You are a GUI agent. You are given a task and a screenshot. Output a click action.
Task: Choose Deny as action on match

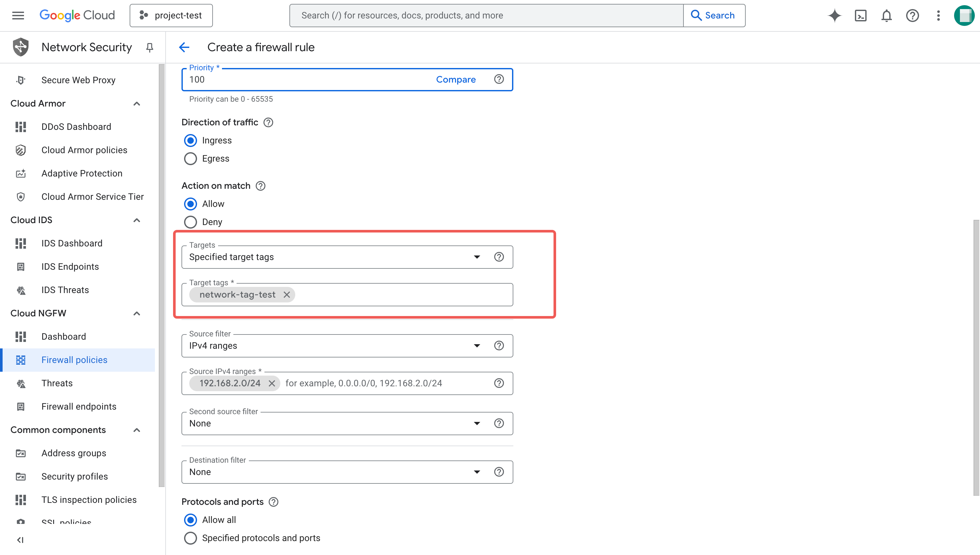pyautogui.click(x=190, y=222)
